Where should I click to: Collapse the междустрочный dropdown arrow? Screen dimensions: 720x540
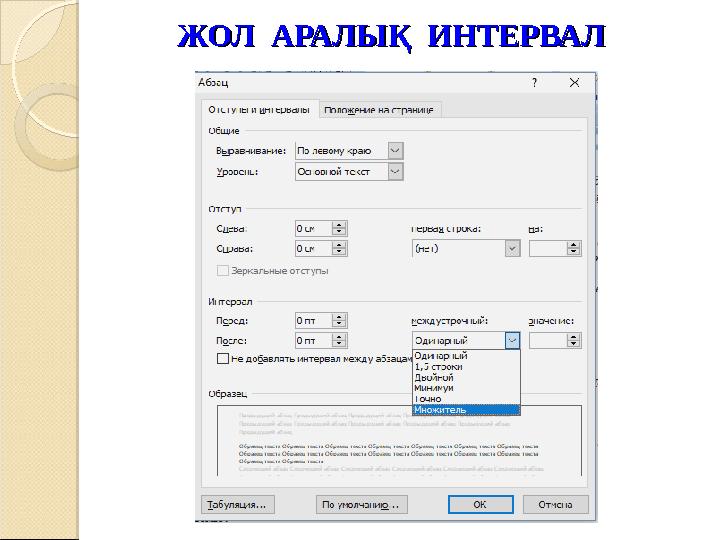click(x=512, y=341)
